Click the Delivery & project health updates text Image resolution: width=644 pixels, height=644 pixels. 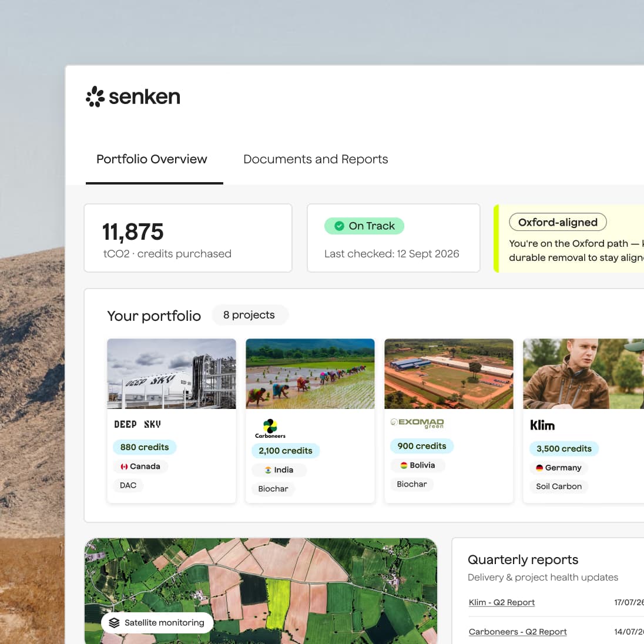pos(542,578)
